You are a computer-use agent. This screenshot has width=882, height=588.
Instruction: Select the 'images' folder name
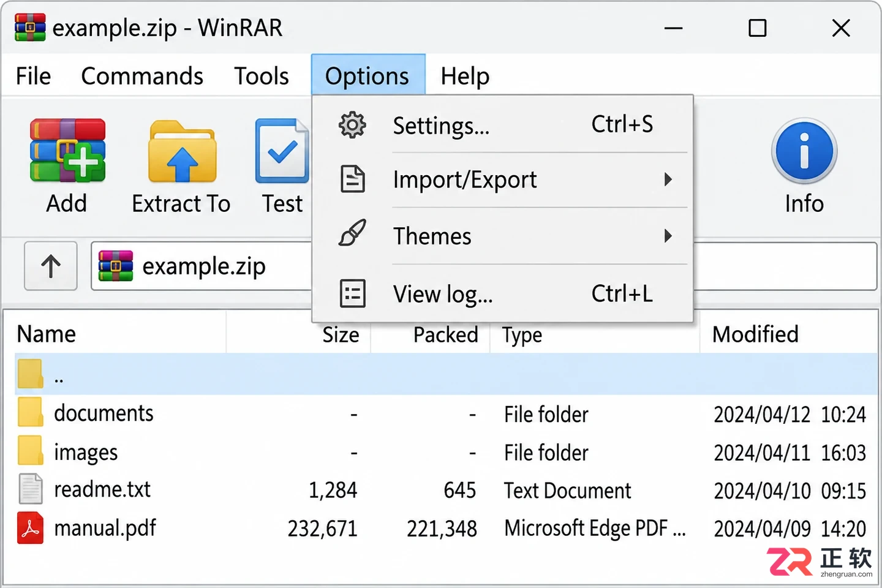click(86, 452)
